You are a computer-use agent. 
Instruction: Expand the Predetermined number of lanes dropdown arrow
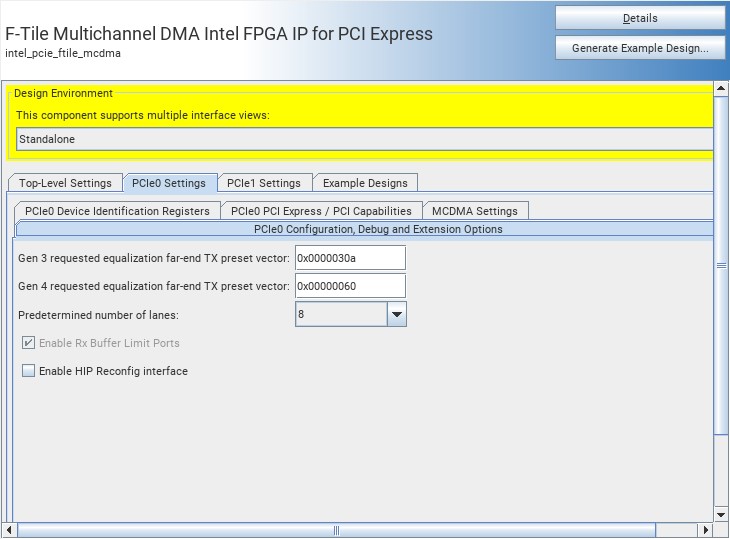[397, 314]
